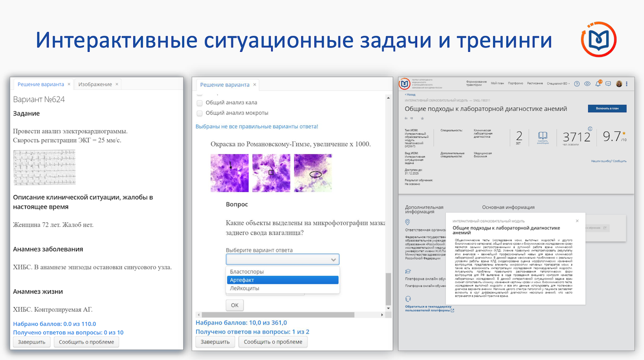Viewport: 644px width, 360px height.
Task: Expand the 'Выберите вариант ответа' combo box
Action: [x=282, y=259]
